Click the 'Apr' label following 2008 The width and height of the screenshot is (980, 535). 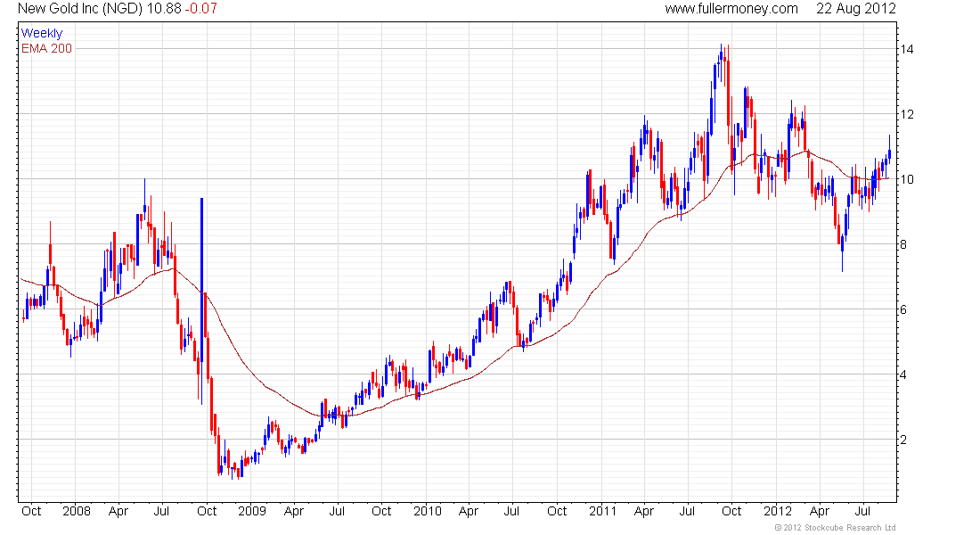(x=118, y=511)
